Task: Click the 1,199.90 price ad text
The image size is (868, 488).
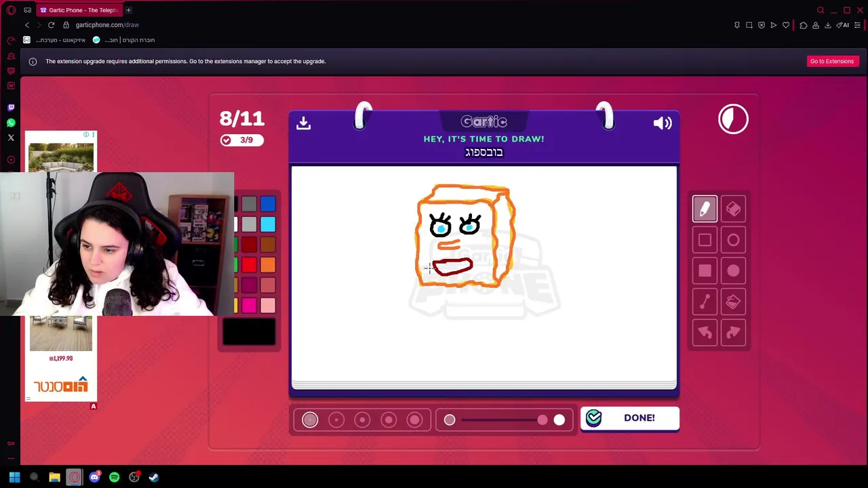Action: 61,359
